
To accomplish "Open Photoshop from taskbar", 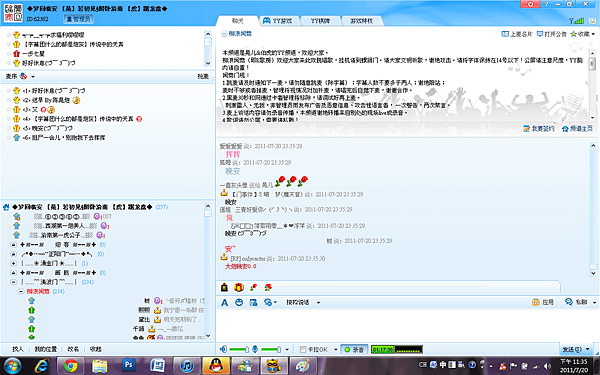I will click(129, 365).
